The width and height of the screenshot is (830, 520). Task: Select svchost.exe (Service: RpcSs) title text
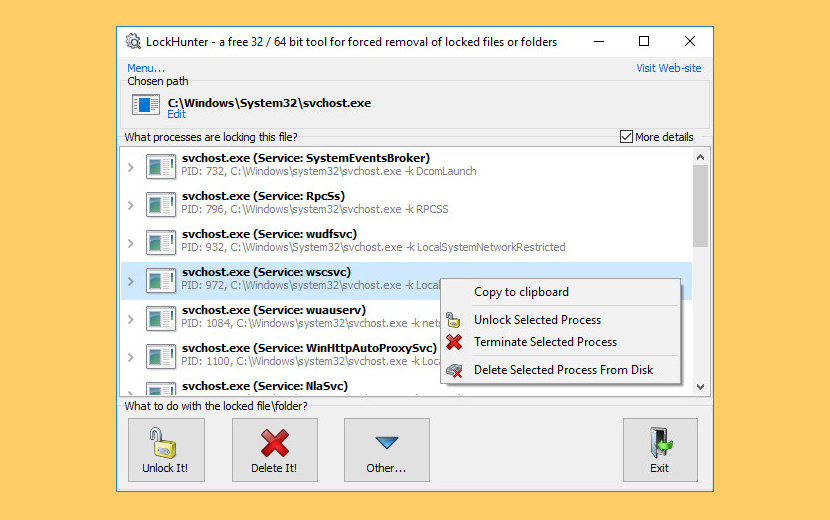pos(263,196)
